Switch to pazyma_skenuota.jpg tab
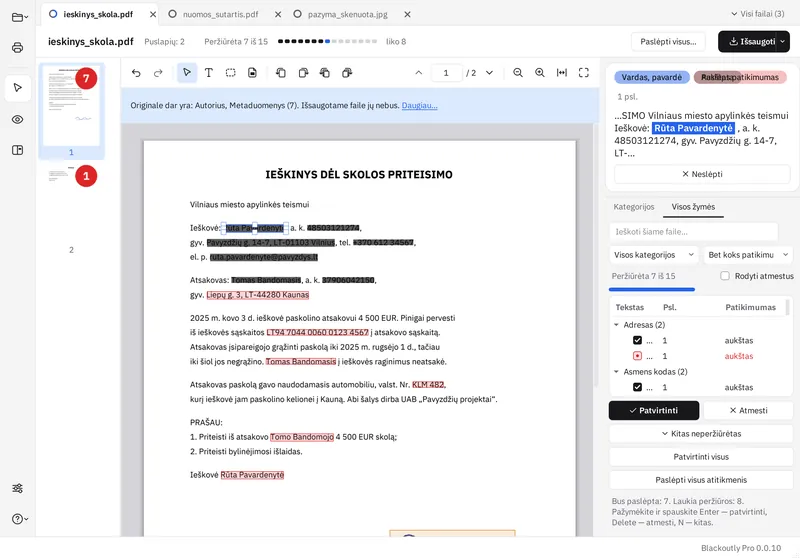 tap(347, 14)
